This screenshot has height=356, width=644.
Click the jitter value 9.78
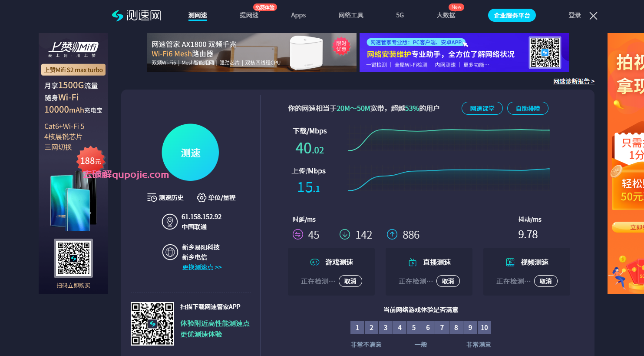(528, 235)
